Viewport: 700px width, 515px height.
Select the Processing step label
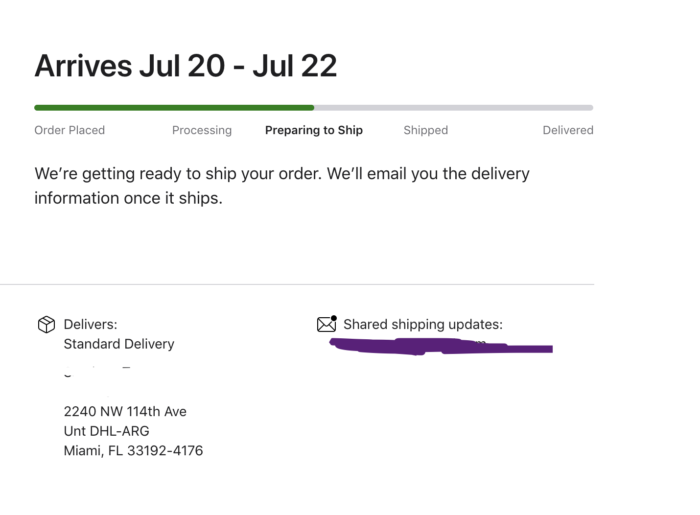click(202, 130)
